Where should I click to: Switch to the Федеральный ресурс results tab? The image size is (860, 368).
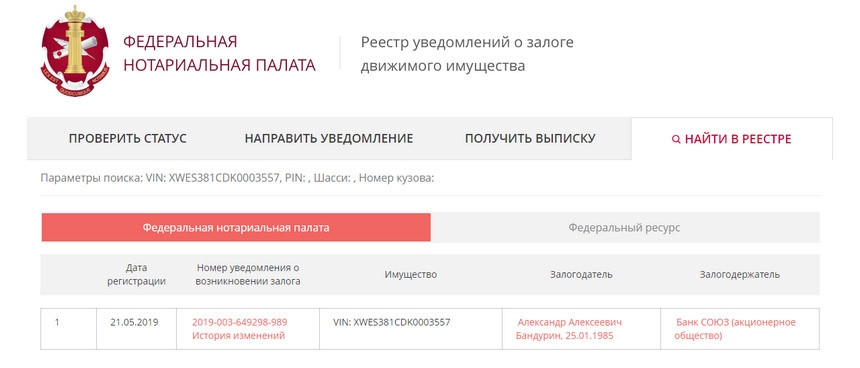[x=625, y=228]
